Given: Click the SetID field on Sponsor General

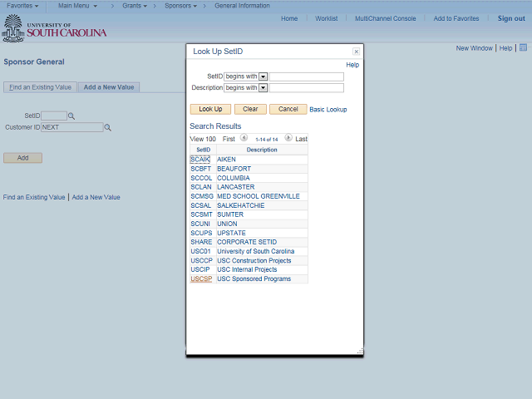Looking at the screenshot, I should (x=54, y=116).
